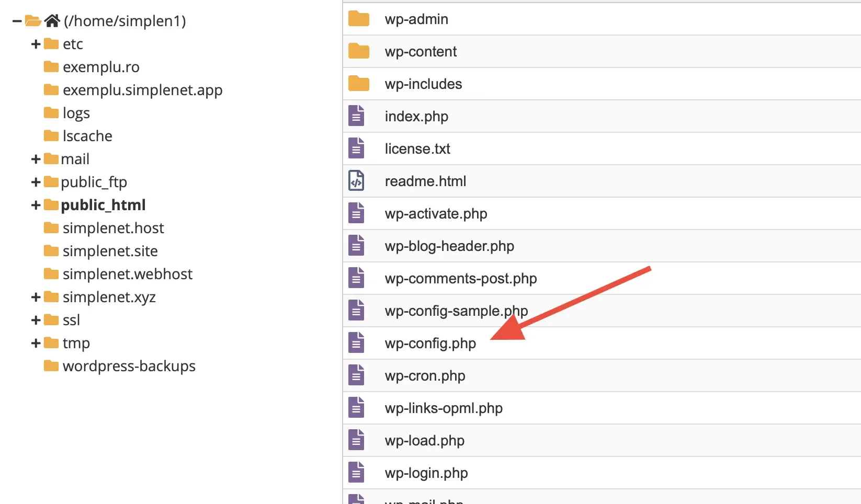Click the readme.html code file icon
This screenshot has width=861, height=504.
[356, 181]
